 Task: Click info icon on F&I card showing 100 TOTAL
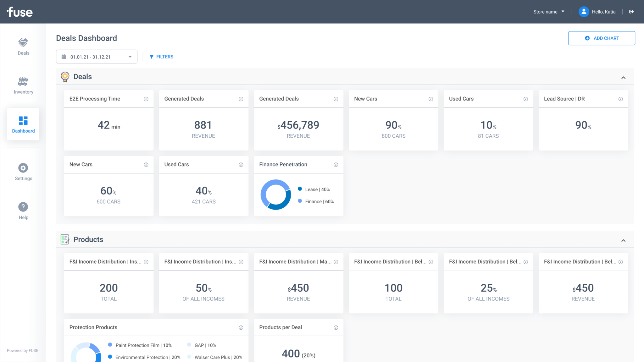point(431,262)
